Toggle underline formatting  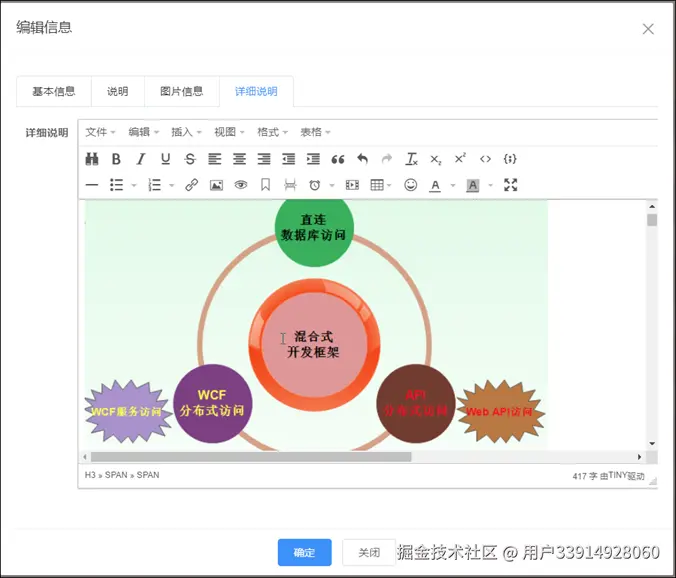coord(165,159)
